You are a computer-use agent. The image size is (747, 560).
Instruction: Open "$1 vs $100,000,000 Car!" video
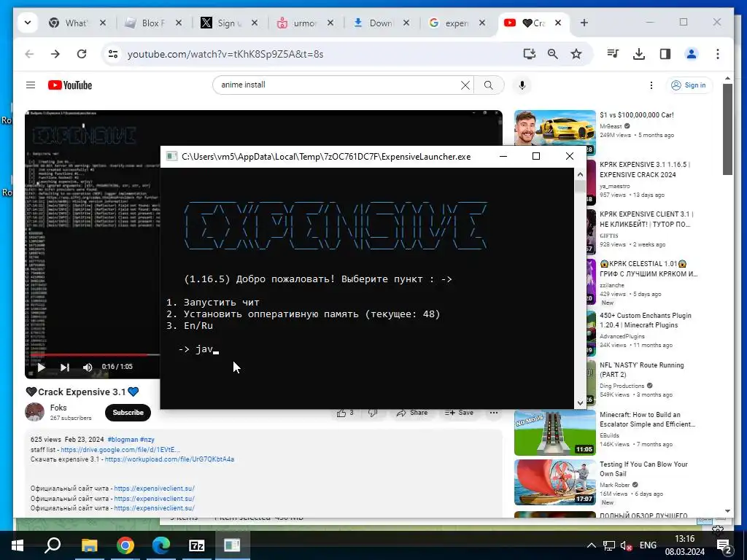tap(636, 114)
